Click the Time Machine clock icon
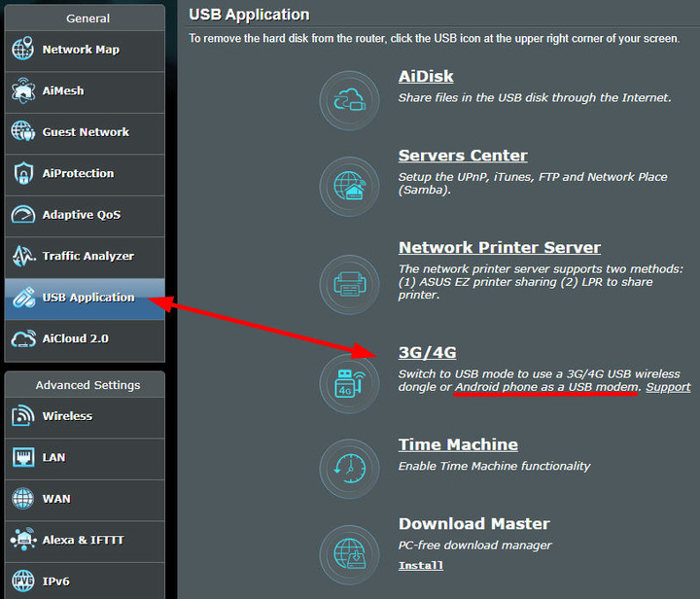The image size is (700, 599). pos(350,469)
